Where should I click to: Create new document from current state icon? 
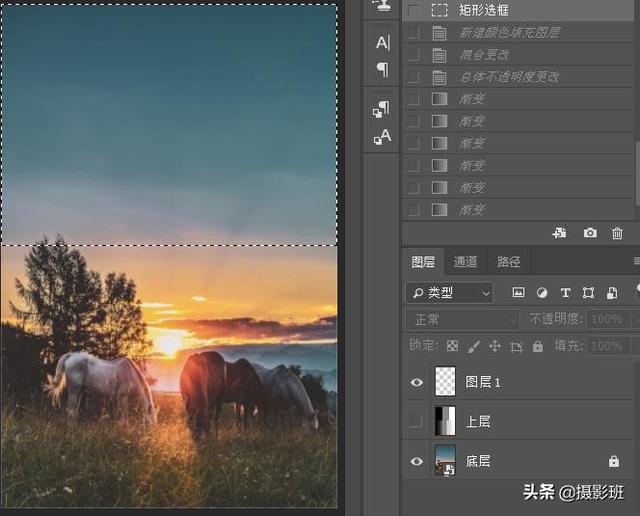pyautogui.click(x=560, y=233)
